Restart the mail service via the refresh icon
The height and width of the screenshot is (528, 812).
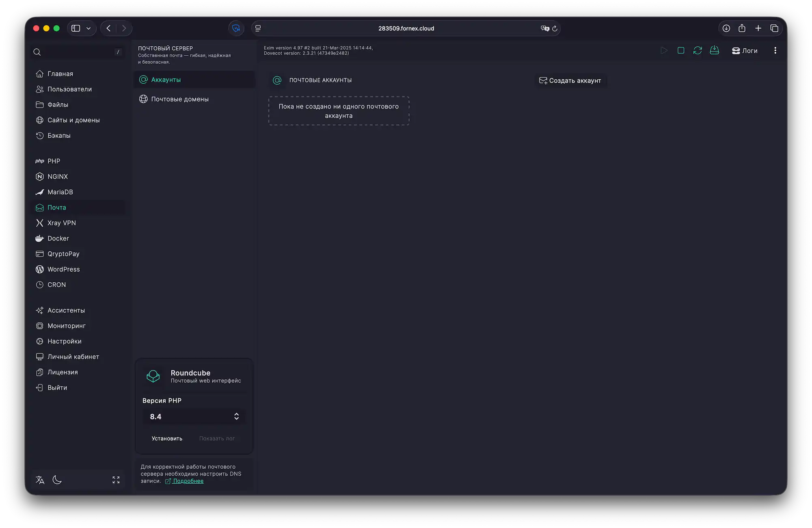tap(698, 50)
